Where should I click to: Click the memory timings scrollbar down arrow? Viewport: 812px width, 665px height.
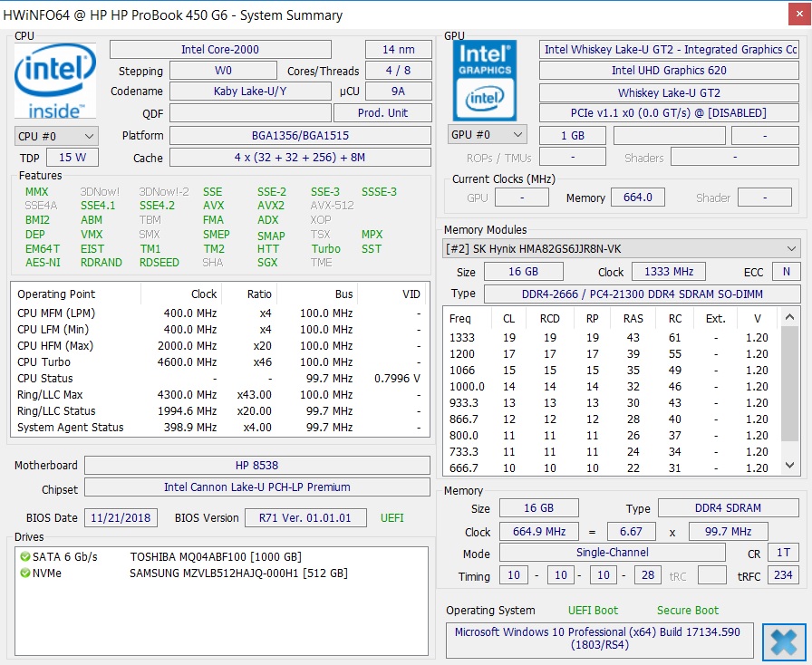pyautogui.click(x=789, y=465)
